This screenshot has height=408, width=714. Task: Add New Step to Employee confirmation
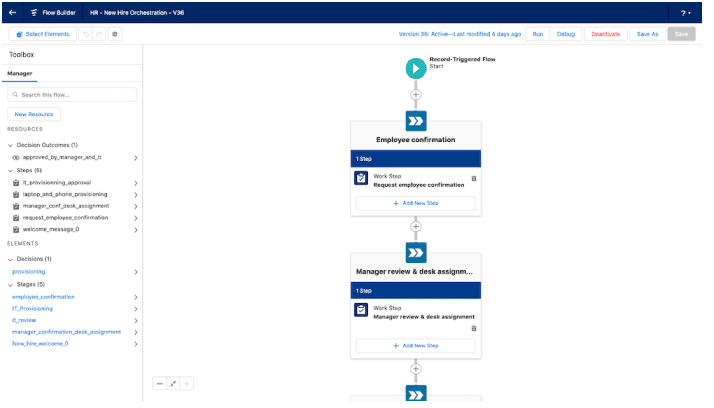tap(416, 203)
